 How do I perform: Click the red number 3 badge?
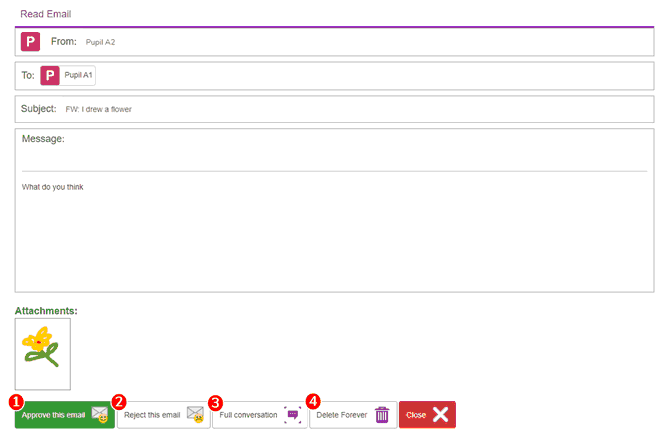tap(215, 401)
